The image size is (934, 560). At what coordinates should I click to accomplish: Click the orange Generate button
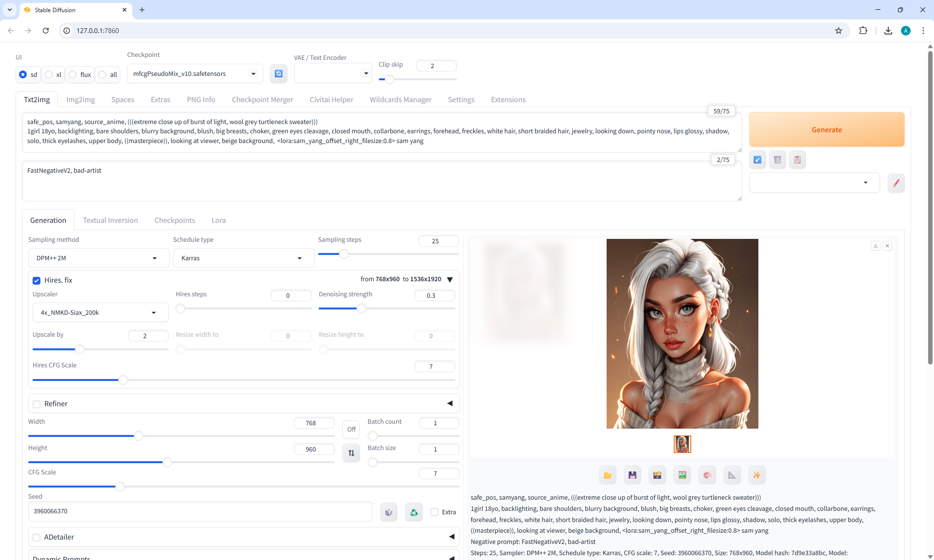tap(826, 129)
